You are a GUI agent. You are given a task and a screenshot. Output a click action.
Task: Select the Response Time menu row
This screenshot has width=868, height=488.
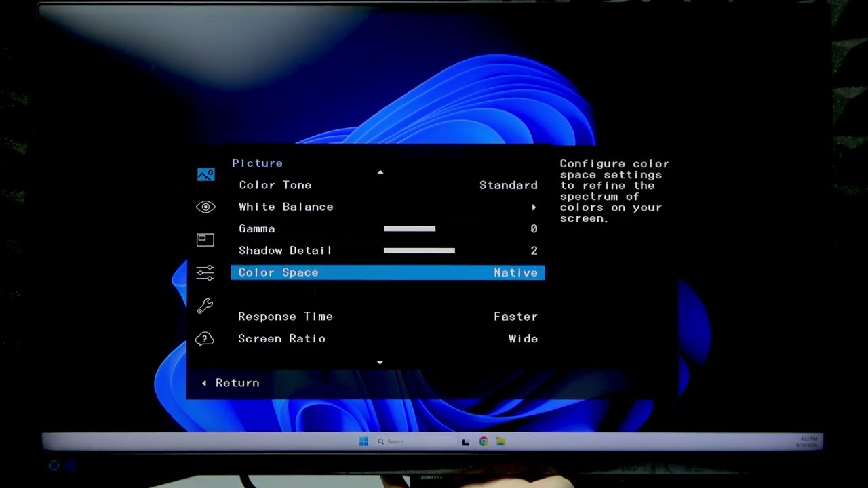388,317
